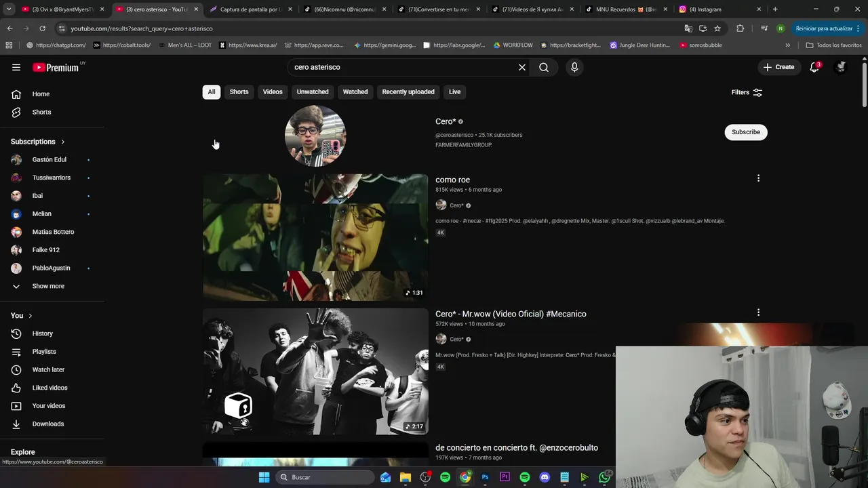Image resolution: width=868 pixels, height=488 pixels.
Task: Switch to the Ovi x @BryantMyers tab
Action: click(62, 9)
